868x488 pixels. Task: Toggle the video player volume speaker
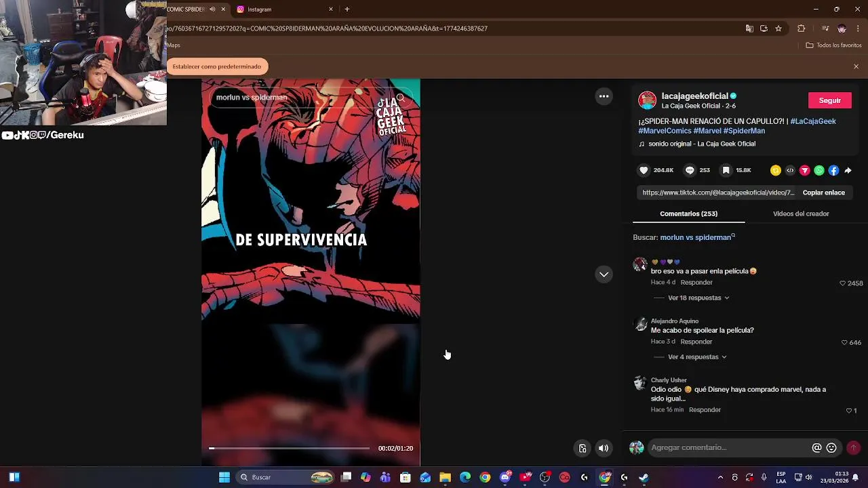click(604, 448)
